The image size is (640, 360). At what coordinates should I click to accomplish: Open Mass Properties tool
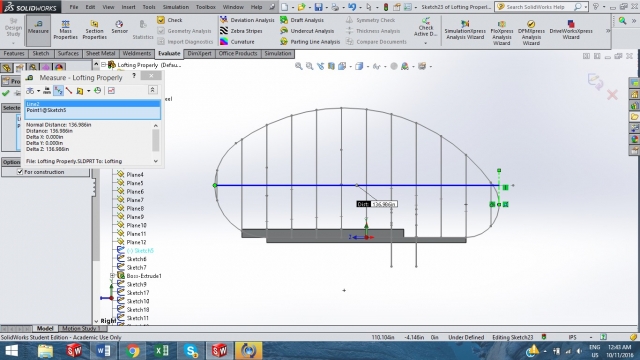pyautogui.click(x=65, y=30)
